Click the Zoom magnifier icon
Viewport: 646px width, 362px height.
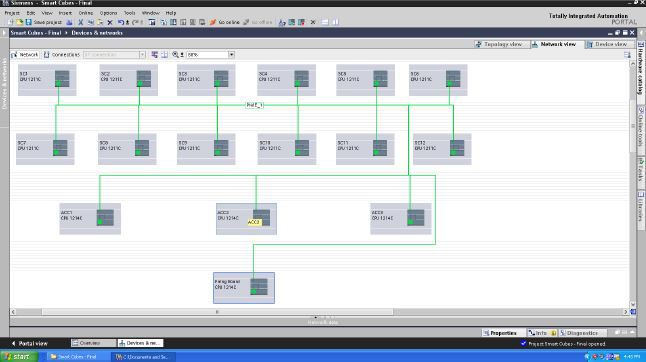(x=176, y=54)
